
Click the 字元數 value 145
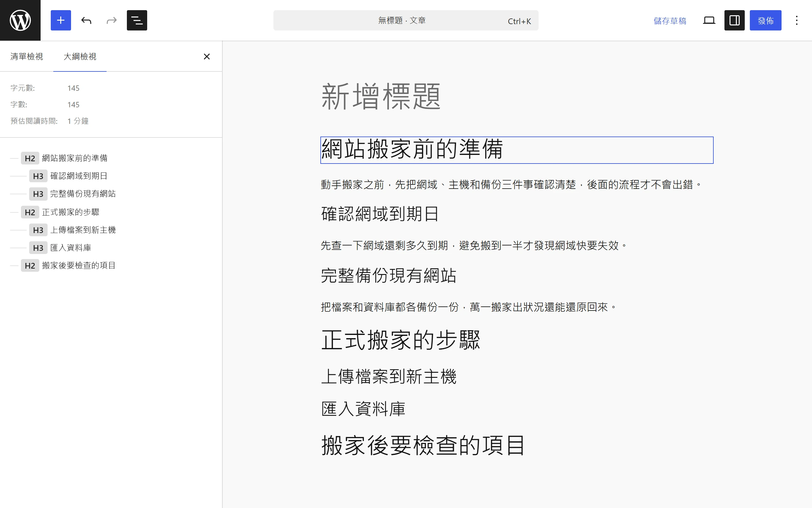(73, 88)
